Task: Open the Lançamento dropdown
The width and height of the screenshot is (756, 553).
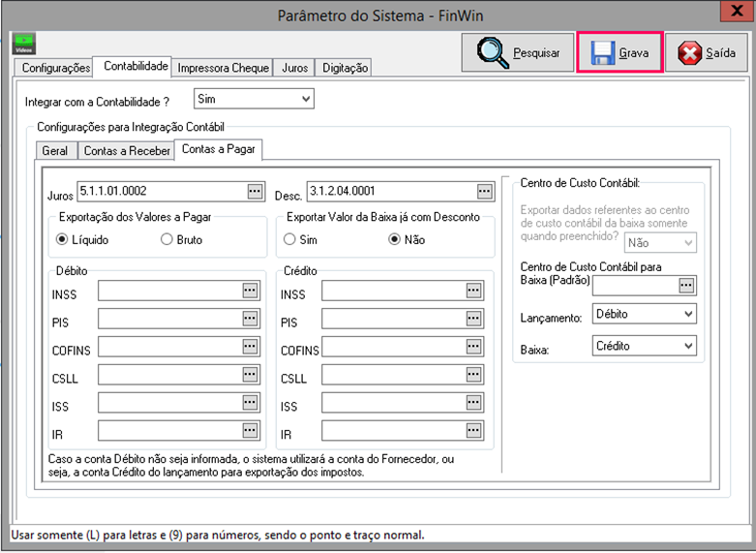Action: [687, 315]
